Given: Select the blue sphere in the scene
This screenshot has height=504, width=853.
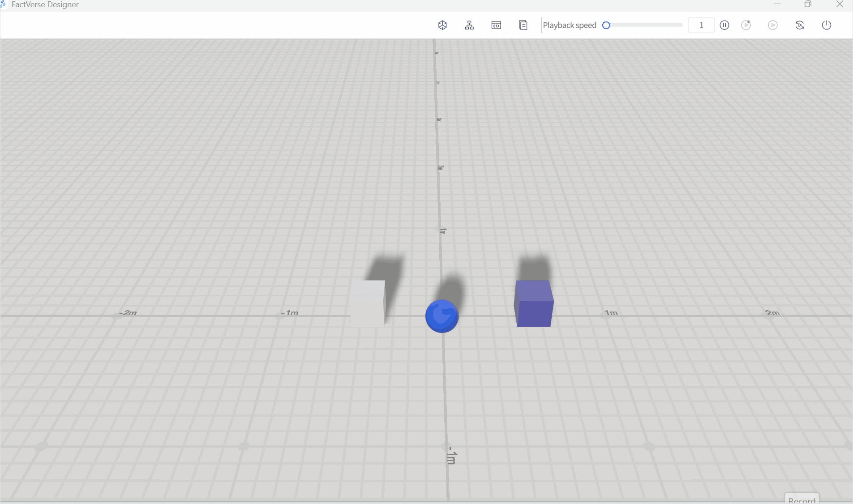Looking at the screenshot, I should 442,316.
